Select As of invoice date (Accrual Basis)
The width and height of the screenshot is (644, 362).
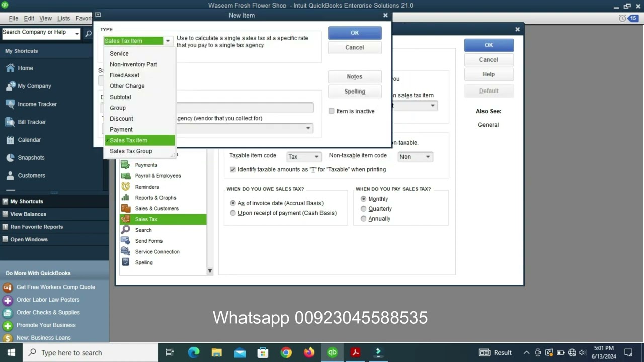(233, 203)
